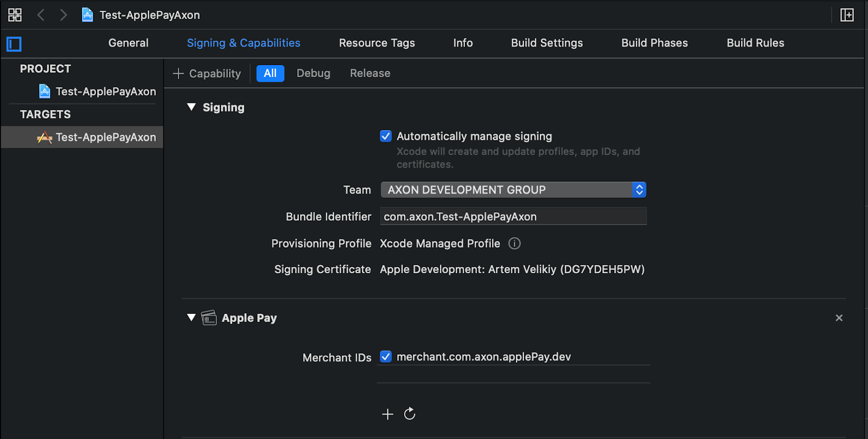Switch to Build Settings tab

coord(547,43)
